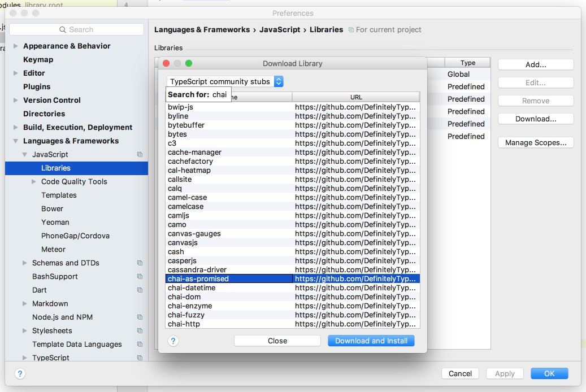586x392 pixels.
Task: Select Libraries under JavaScript
Action: (77, 168)
